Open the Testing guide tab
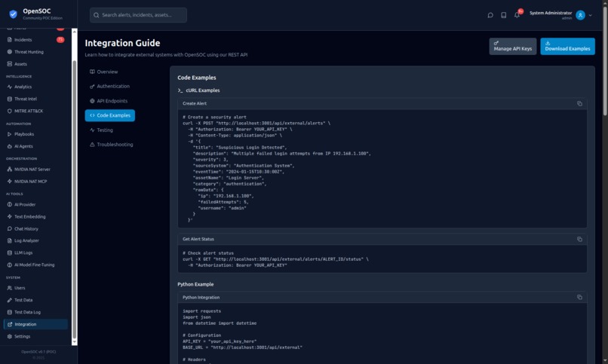Screen dimensions: 608x364 [x=101, y=130]
